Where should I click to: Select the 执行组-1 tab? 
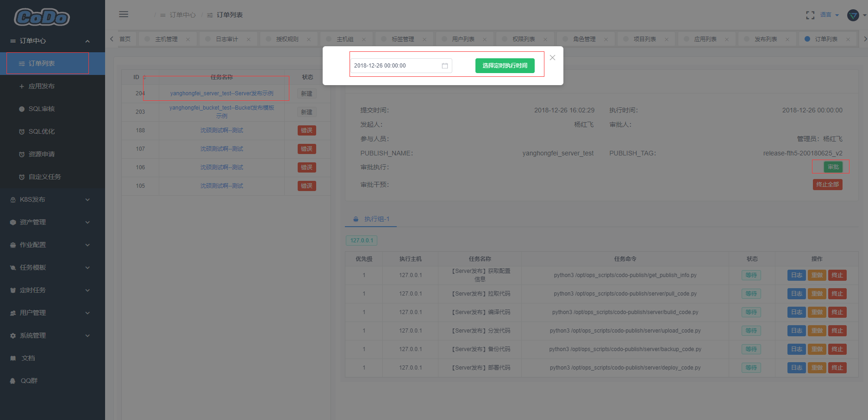371,219
